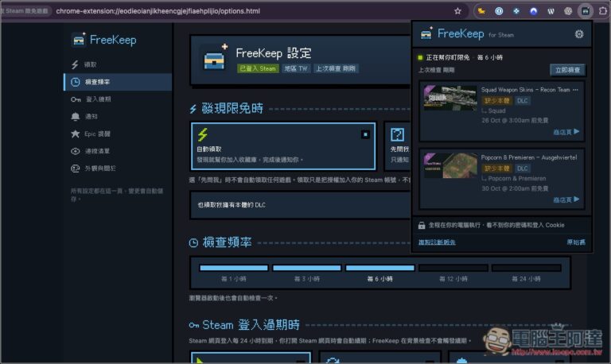Click 上次檢查 last-check badge in header
The image size is (611, 364).
click(336, 68)
